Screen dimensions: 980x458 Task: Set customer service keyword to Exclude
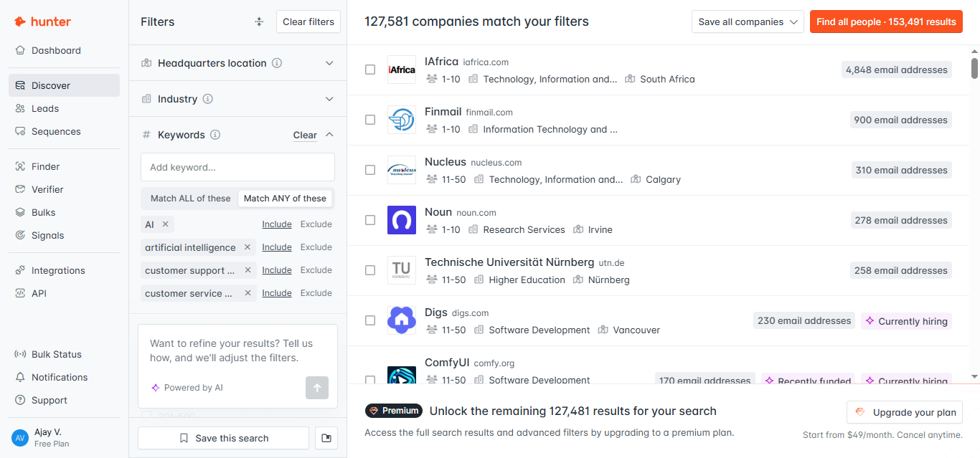click(x=316, y=293)
